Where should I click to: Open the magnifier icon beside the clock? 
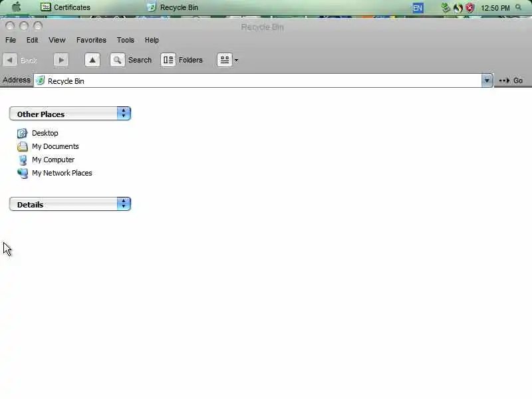coord(518,7)
